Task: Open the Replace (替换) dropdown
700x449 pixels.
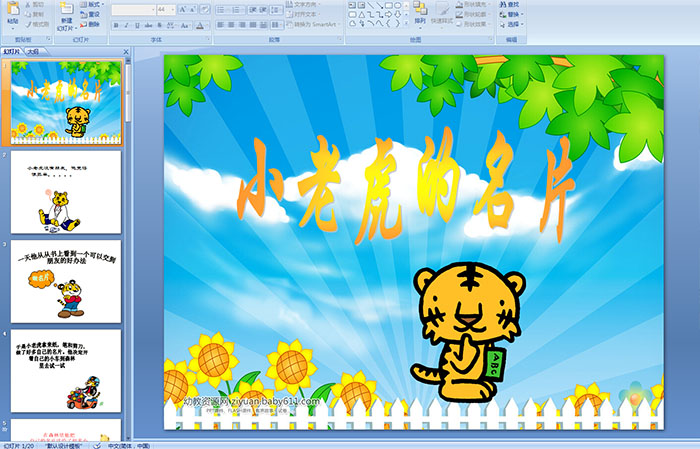Action: pyautogui.click(x=512, y=14)
